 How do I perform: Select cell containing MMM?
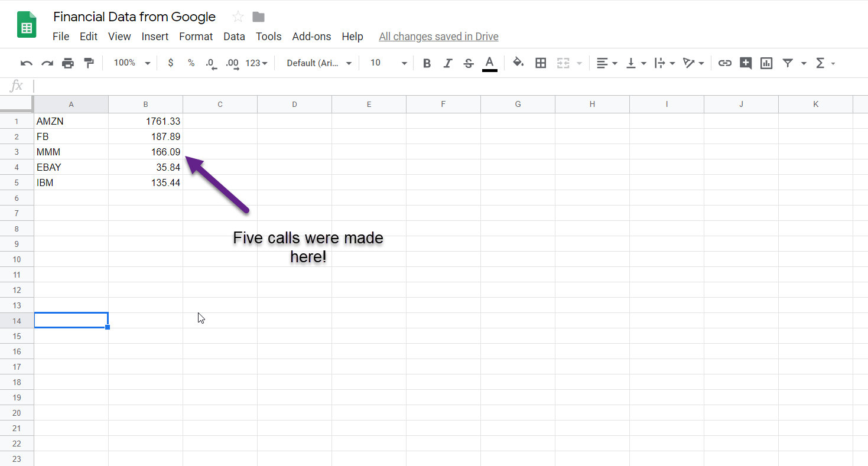tap(71, 152)
